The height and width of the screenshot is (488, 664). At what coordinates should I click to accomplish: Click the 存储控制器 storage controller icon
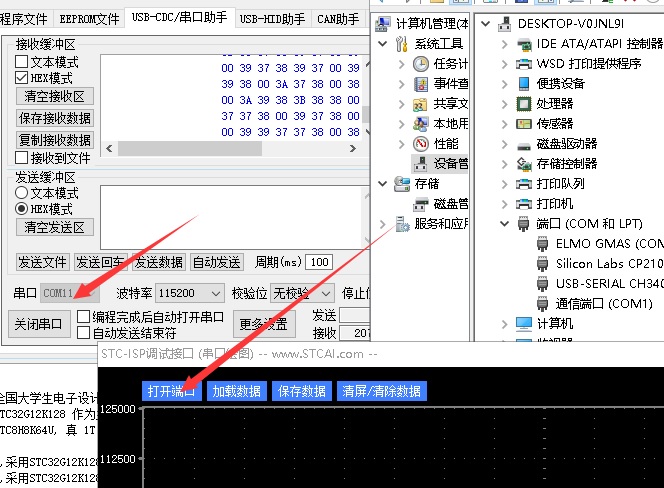(x=524, y=164)
